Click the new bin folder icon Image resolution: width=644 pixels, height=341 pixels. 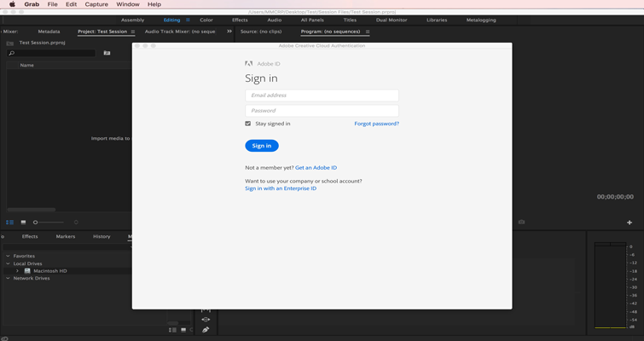click(x=107, y=53)
